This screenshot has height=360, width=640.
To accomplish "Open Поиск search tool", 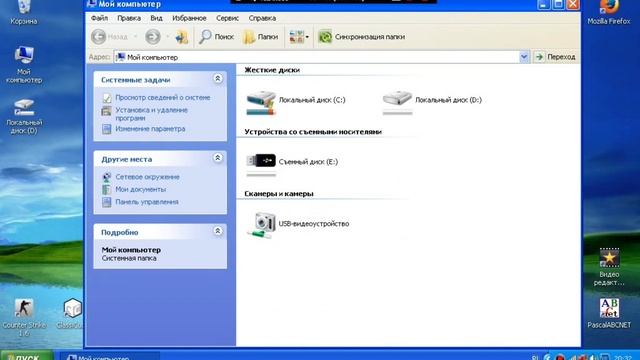I will [216, 37].
